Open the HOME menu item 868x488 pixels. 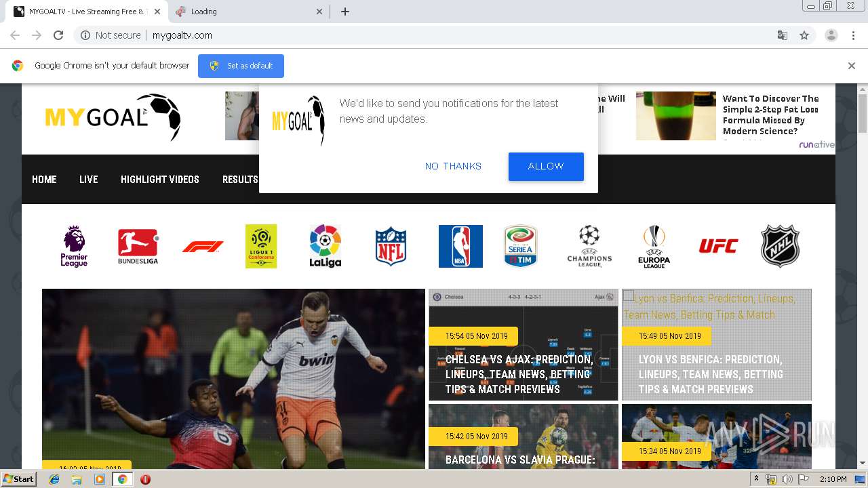[44, 180]
